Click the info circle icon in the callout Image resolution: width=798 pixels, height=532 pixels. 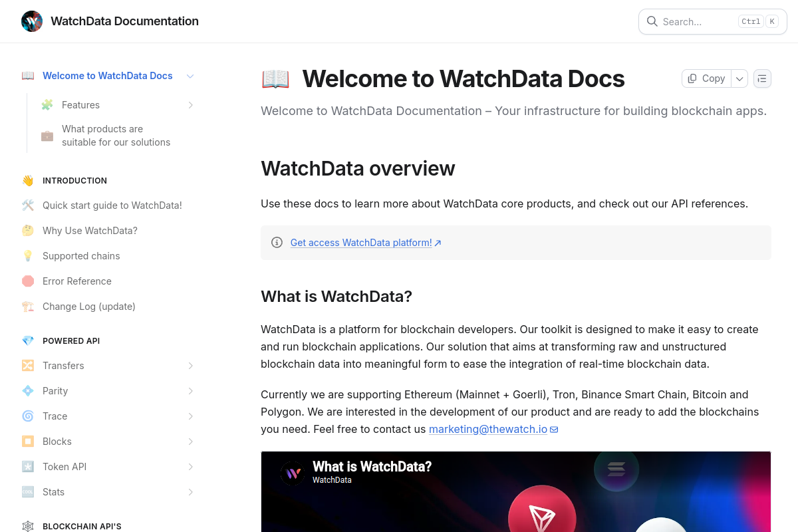click(x=277, y=243)
